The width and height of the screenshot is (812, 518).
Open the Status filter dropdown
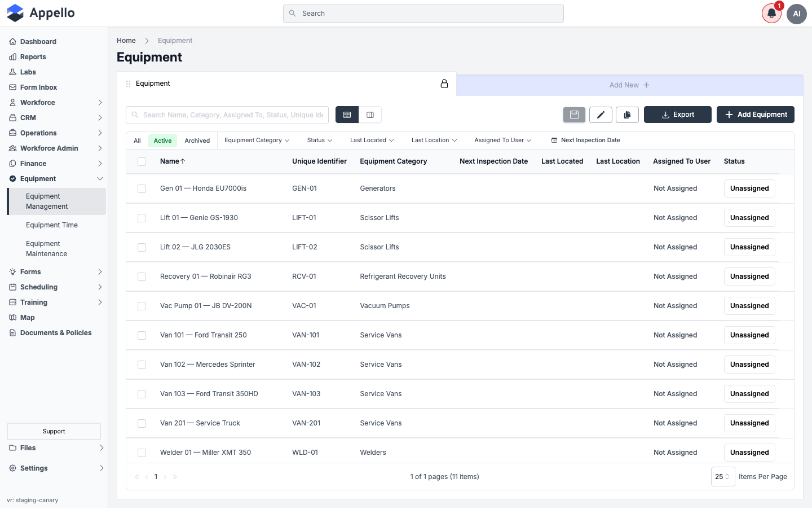320,141
